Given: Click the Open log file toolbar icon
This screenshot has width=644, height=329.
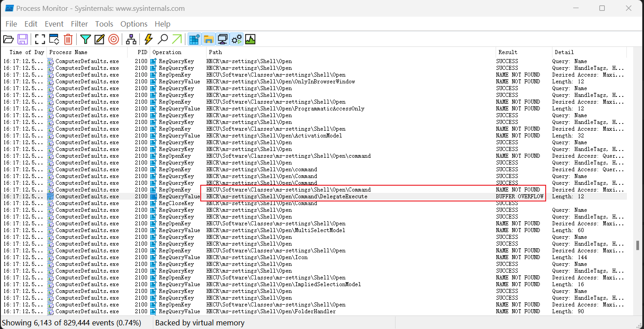Looking at the screenshot, I should click(9, 39).
